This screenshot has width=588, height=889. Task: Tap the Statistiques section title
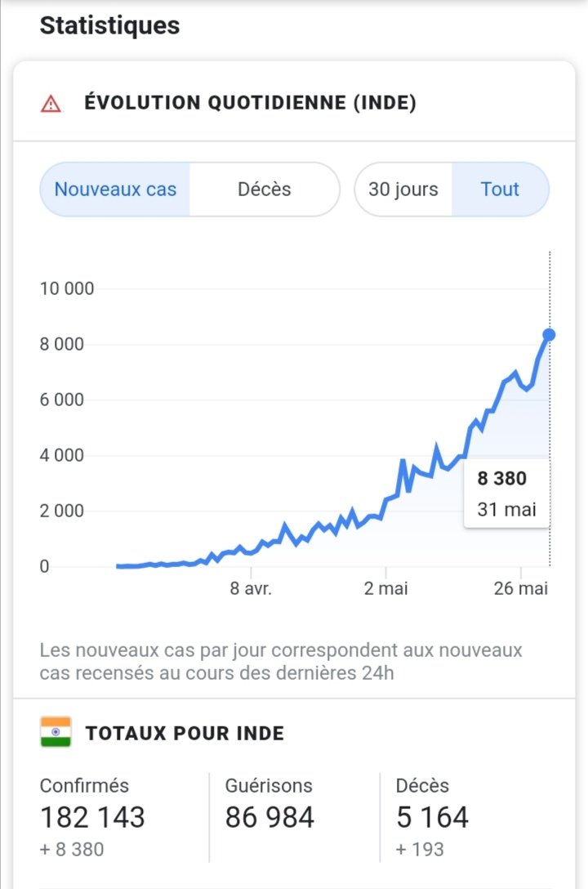(x=109, y=25)
